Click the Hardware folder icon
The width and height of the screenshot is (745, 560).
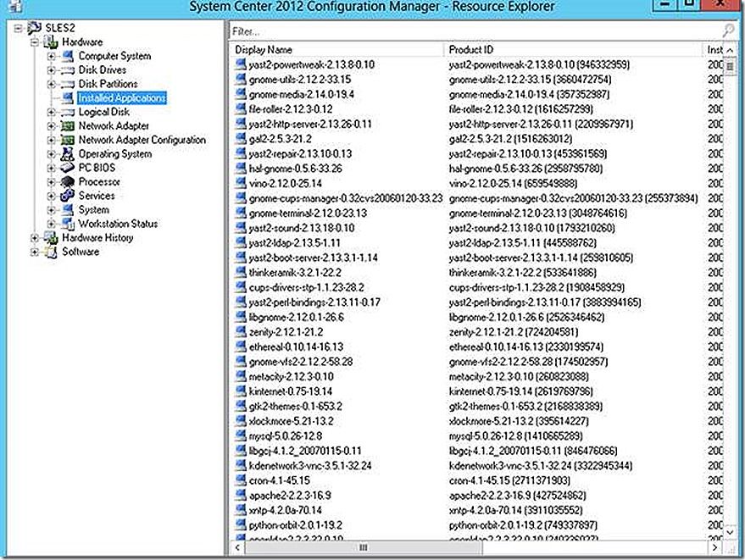click(52, 42)
